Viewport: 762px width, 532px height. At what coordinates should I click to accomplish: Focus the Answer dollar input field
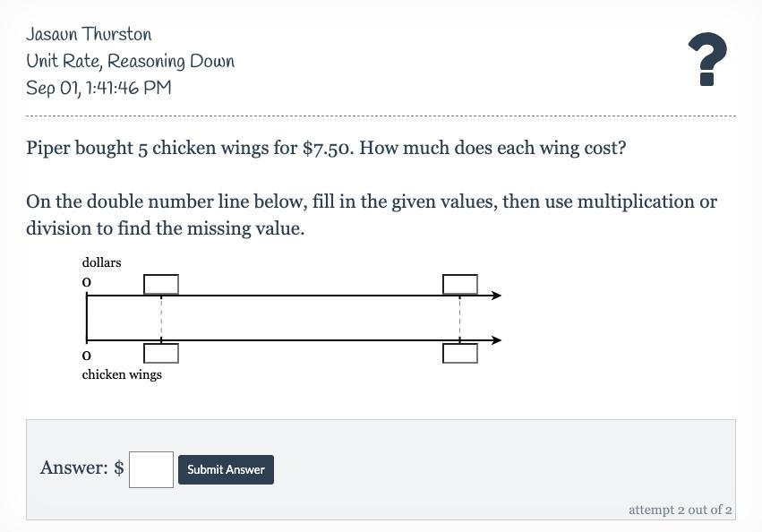(151, 469)
